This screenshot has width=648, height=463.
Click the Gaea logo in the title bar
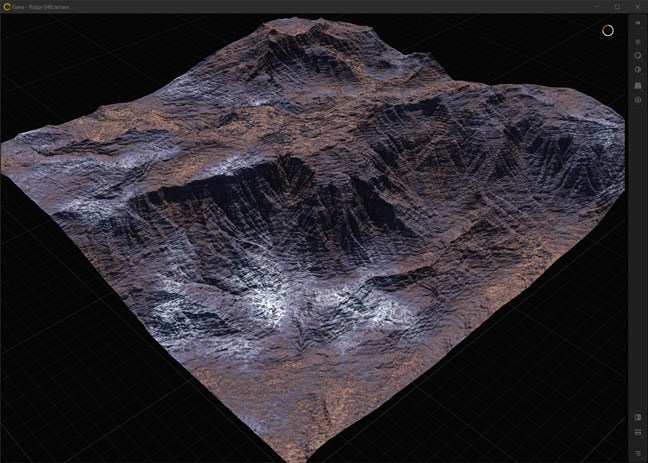(7, 6)
